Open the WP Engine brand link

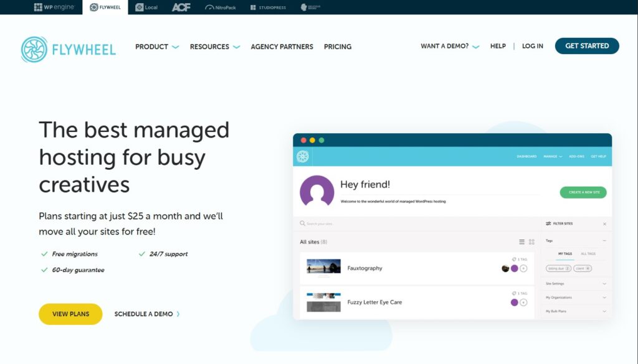click(x=54, y=7)
